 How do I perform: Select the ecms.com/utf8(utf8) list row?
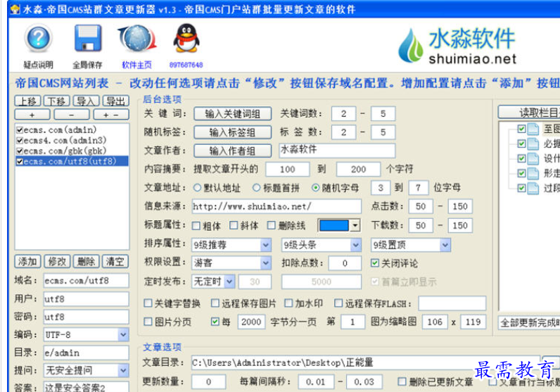(72, 161)
